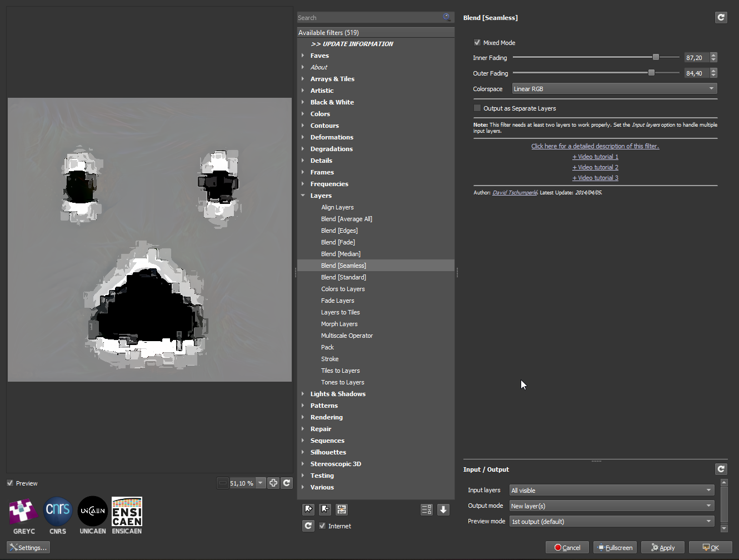Zoom in the preview with plus button

pyautogui.click(x=273, y=483)
